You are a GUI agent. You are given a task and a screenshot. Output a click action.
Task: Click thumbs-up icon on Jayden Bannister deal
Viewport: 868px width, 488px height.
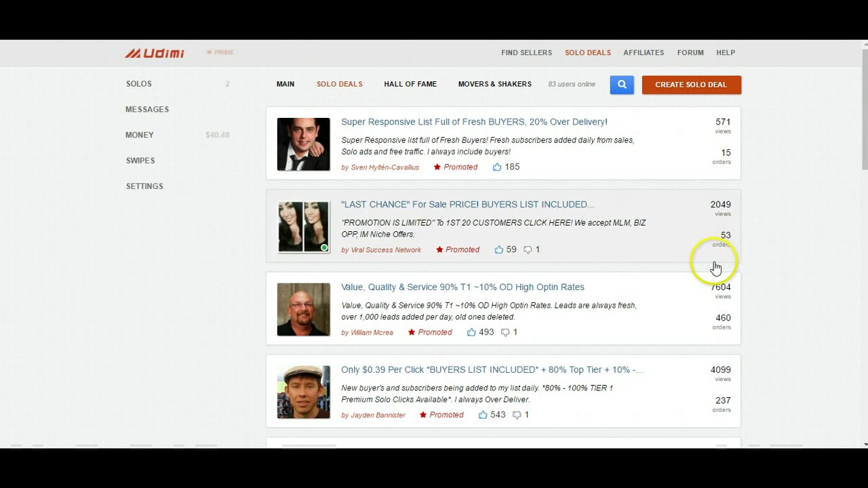pos(483,415)
